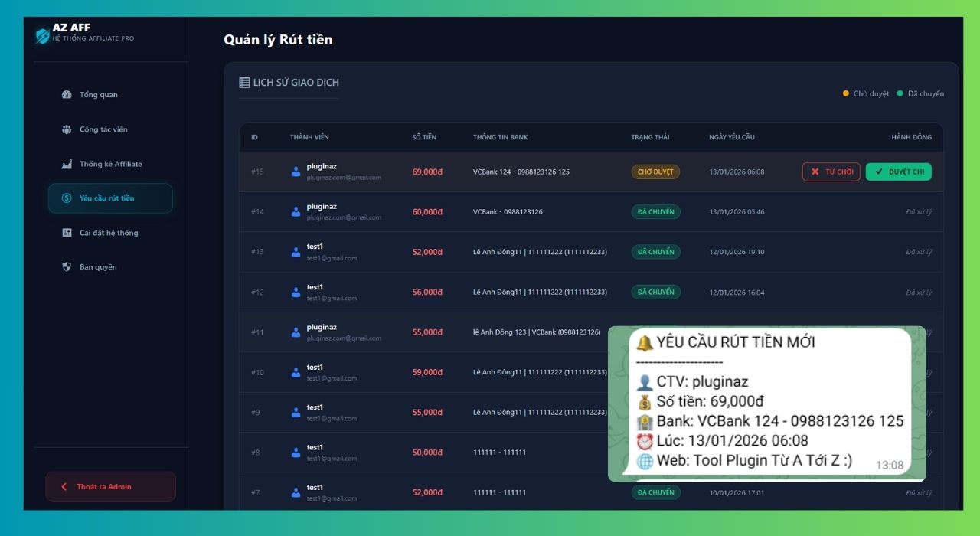Reject request #15 with the Từ Chối button
The width and height of the screenshot is (980, 536).
pyautogui.click(x=831, y=172)
